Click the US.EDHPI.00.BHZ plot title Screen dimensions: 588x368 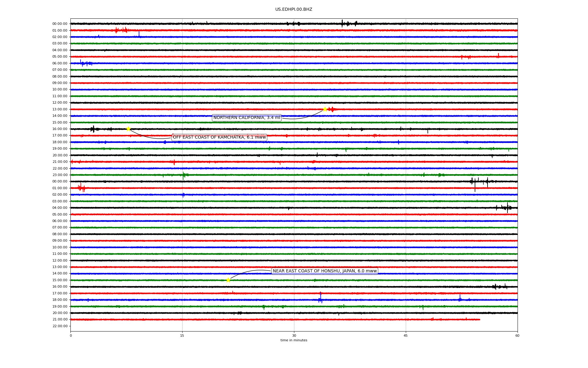294,10
